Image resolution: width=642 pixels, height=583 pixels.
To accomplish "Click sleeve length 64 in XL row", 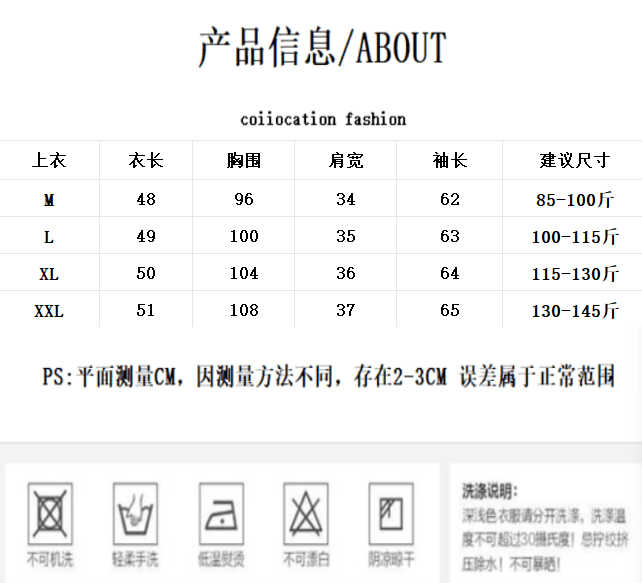I will pyautogui.click(x=450, y=273).
